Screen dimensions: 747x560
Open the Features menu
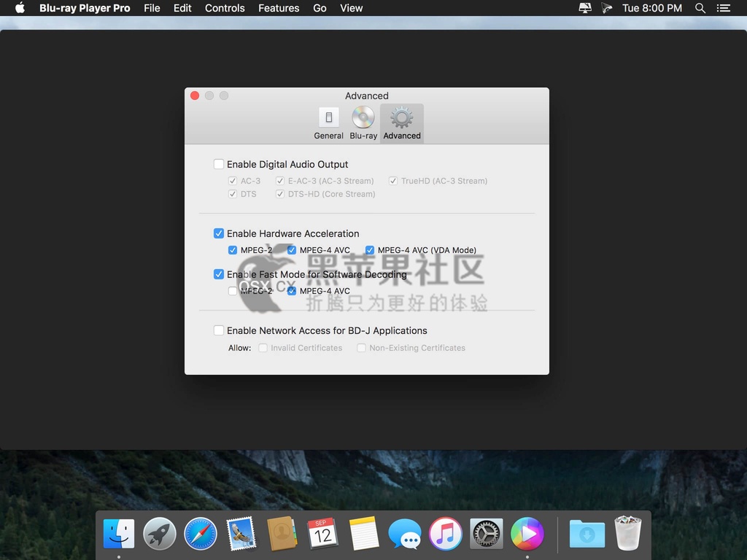[279, 8]
